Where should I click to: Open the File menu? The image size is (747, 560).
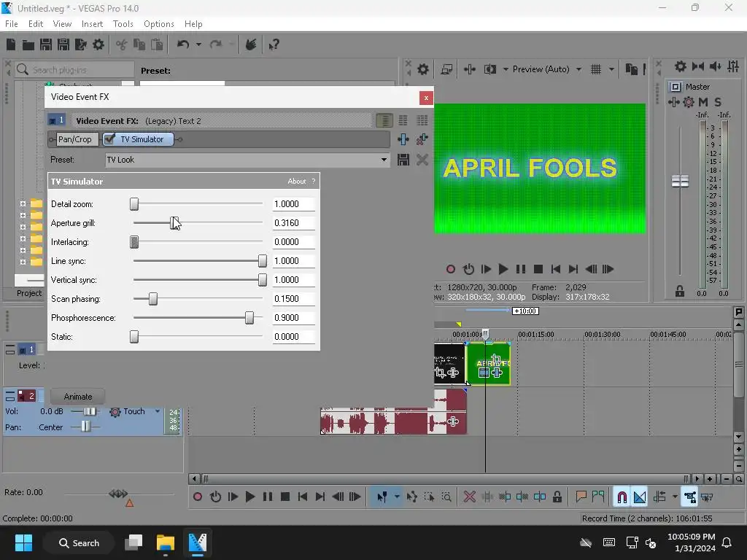[x=12, y=24]
